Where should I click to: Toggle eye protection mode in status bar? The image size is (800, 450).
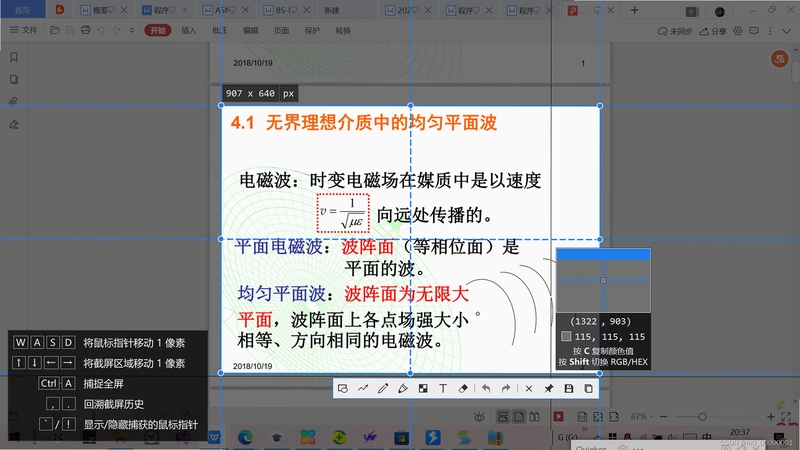click(x=479, y=417)
